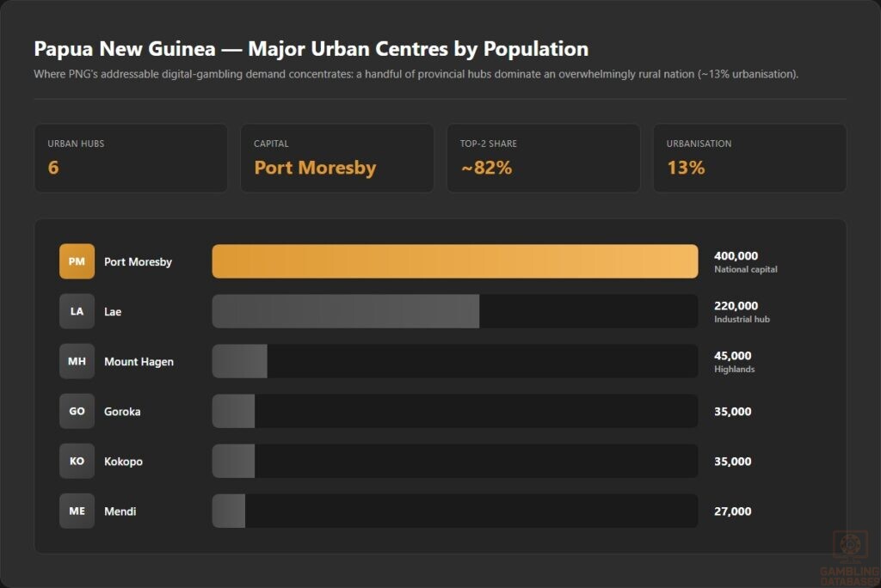Click the 'Highlands' caption
Screen dimensions: 881x588
[x=735, y=369]
